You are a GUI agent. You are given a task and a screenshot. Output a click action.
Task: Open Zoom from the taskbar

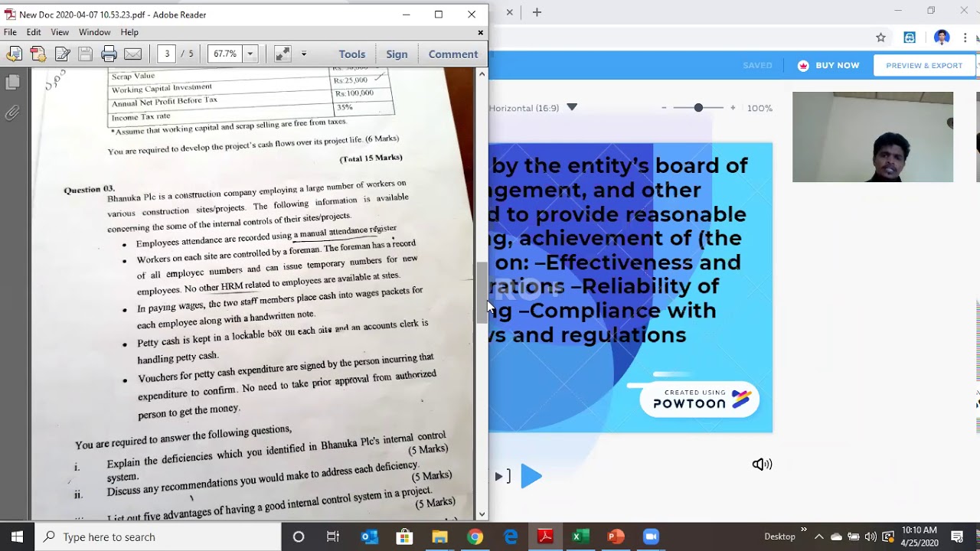coord(651,536)
